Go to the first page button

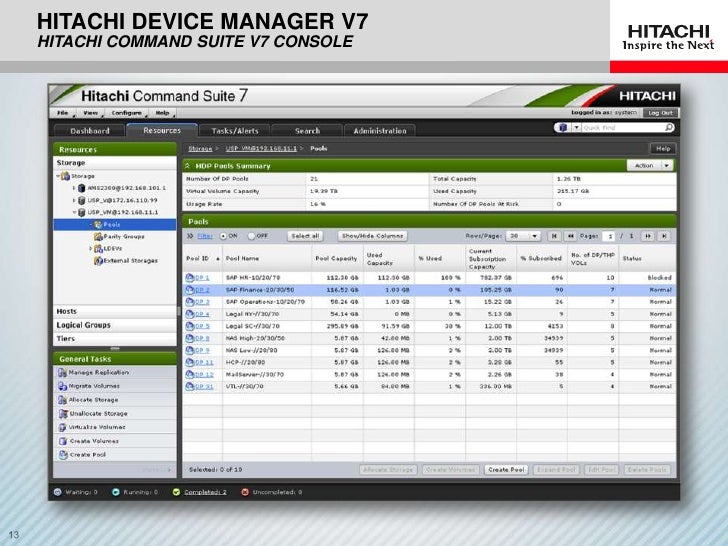(554, 236)
